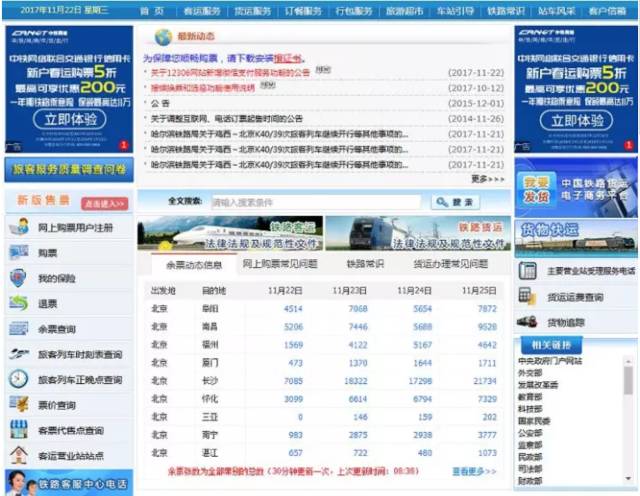Click 立即体验 on right advertisement
Screen dimensions: 640x496
click(576, 120)
